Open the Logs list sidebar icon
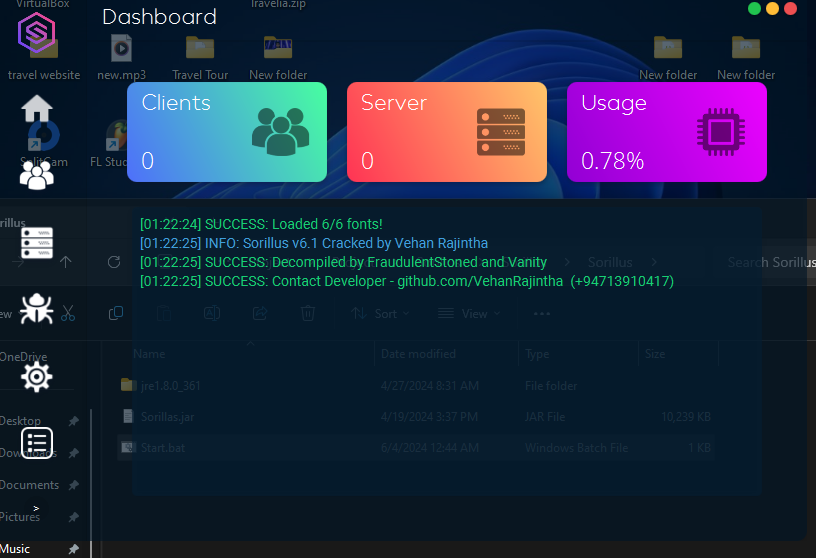 click(x=36, y=442)
